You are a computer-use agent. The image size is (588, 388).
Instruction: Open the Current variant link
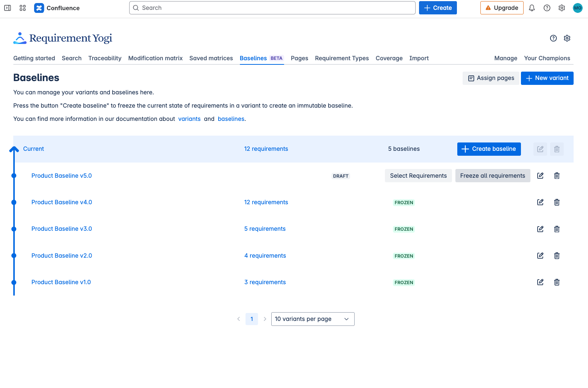point(33,149)
